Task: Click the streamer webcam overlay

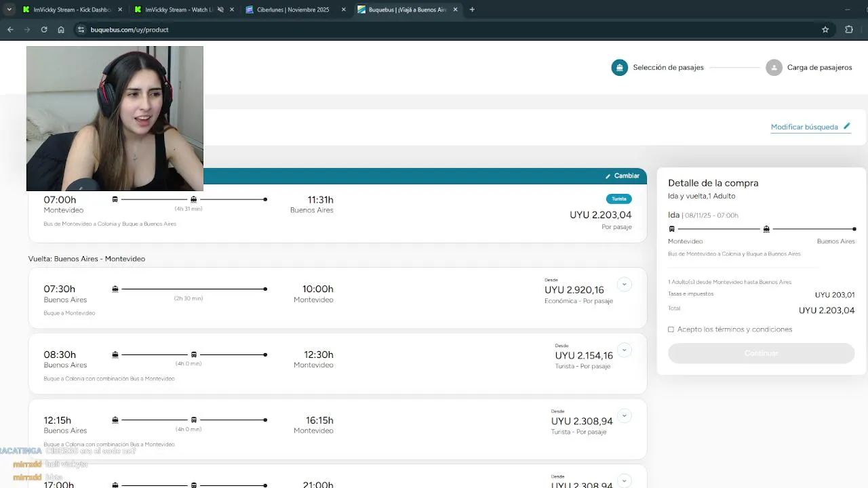Action: 115,119
